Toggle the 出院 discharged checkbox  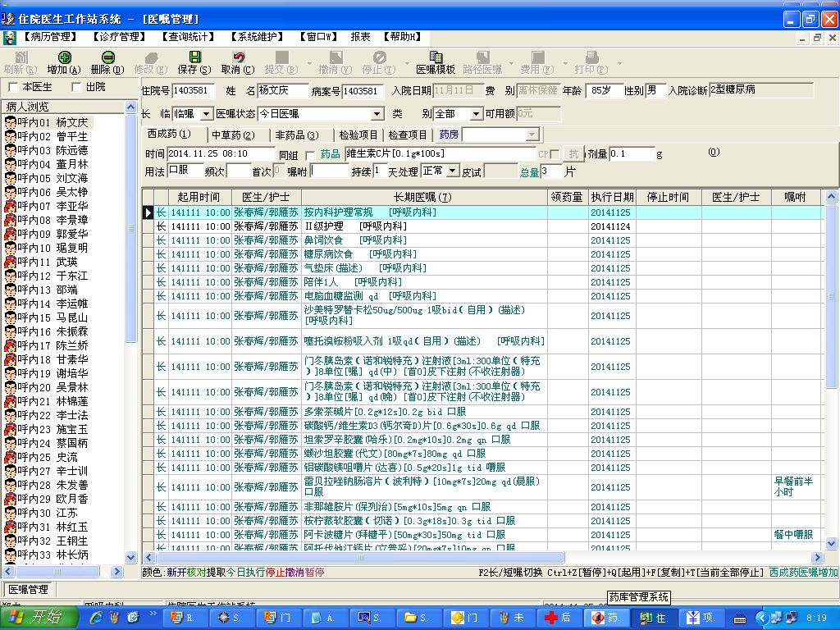click(x=76, y=87)
